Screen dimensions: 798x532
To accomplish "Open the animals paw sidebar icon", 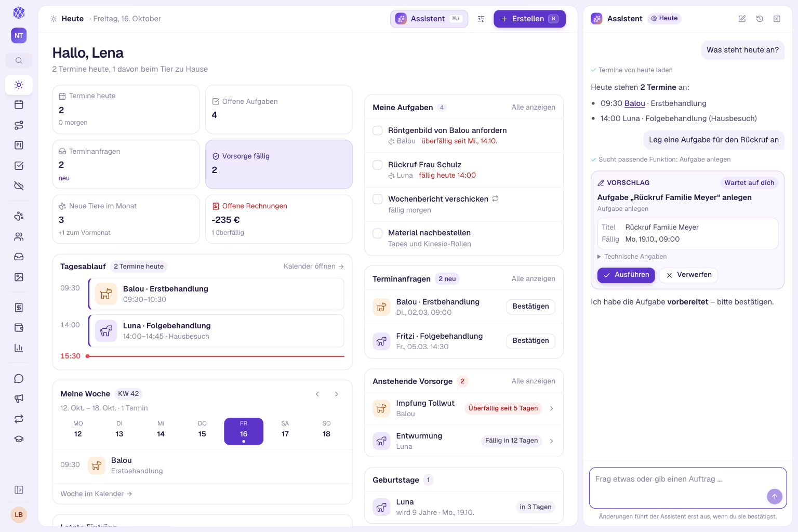I will [x=19, y=216].
